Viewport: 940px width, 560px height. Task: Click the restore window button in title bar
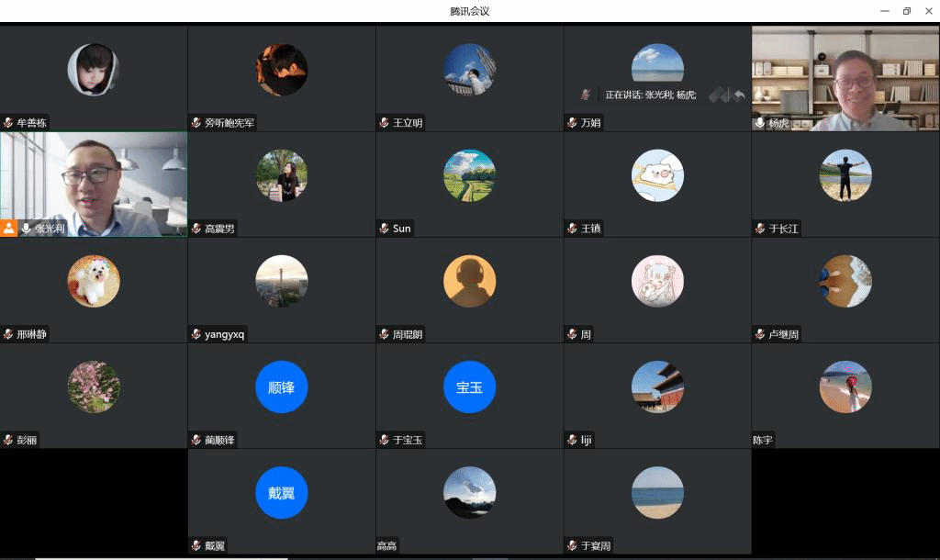906,11
